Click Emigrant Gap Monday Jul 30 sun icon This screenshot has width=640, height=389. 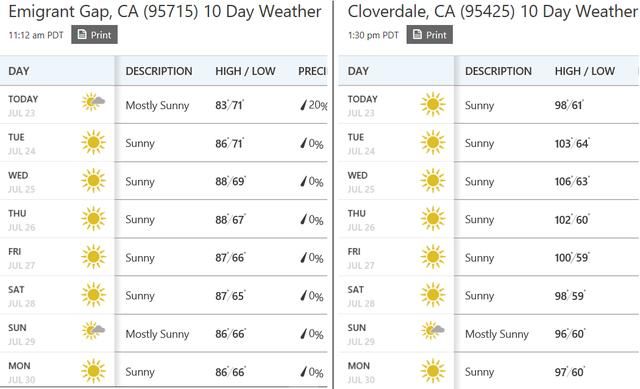93,371
